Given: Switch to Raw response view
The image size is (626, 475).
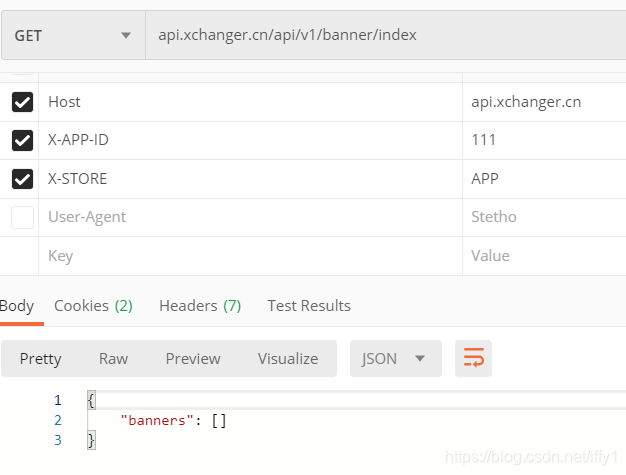Looking at the screenshot, I should point(113,358).
